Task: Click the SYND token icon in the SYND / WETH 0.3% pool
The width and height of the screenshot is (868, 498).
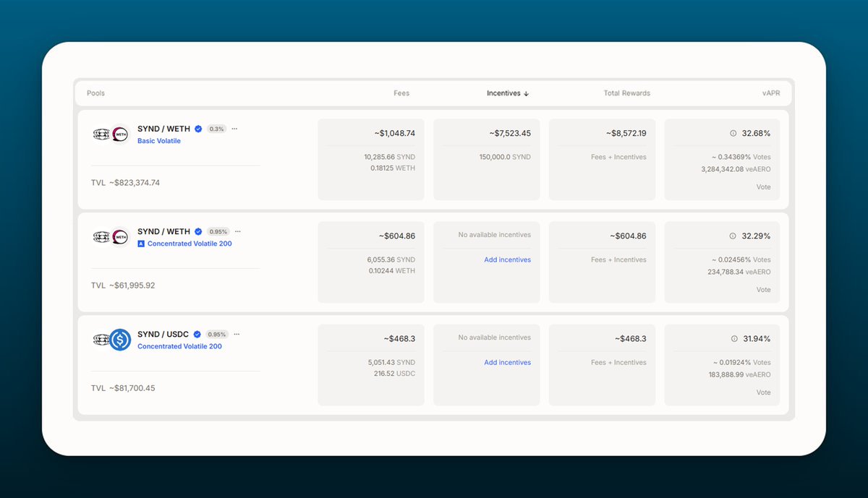Action: point(101,134)
